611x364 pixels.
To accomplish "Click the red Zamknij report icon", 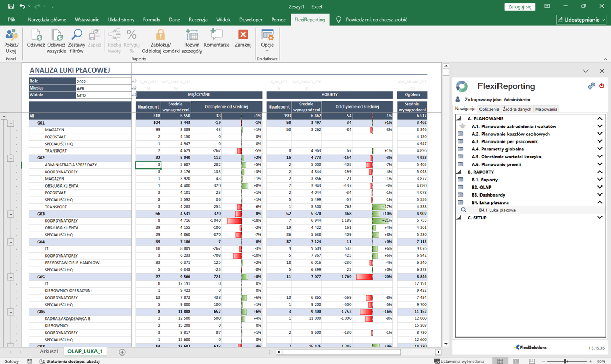I will coord(243,35).
